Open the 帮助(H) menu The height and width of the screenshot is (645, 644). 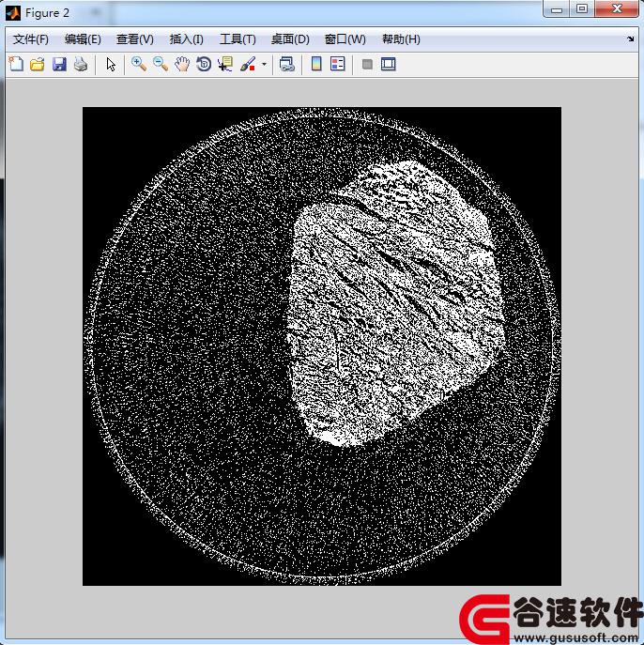pyautogui.click(x=401, y=39)
